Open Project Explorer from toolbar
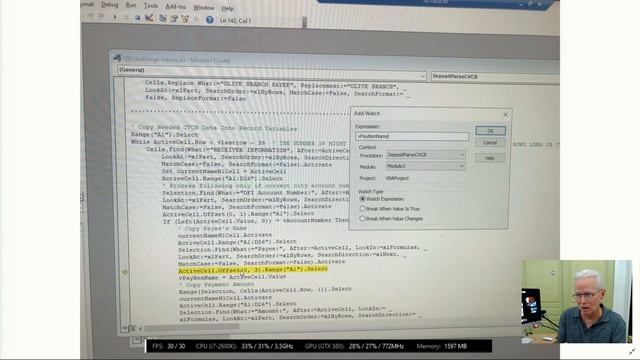 click(163, 18)
